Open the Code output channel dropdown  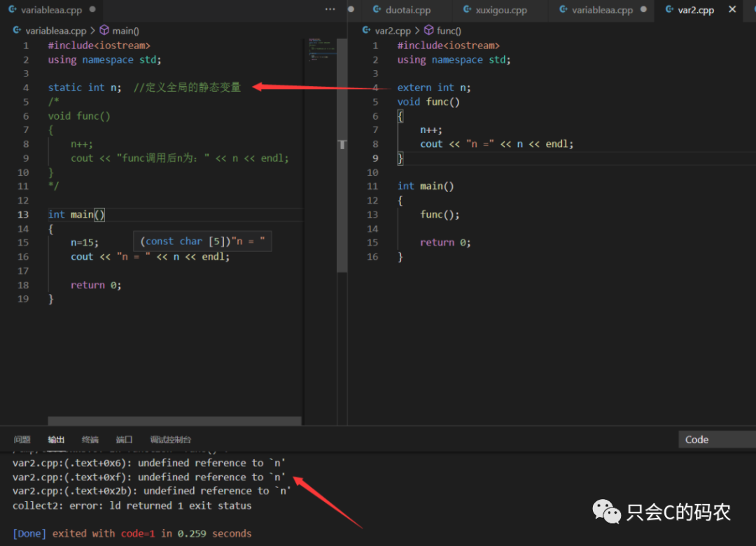[717, 440]
